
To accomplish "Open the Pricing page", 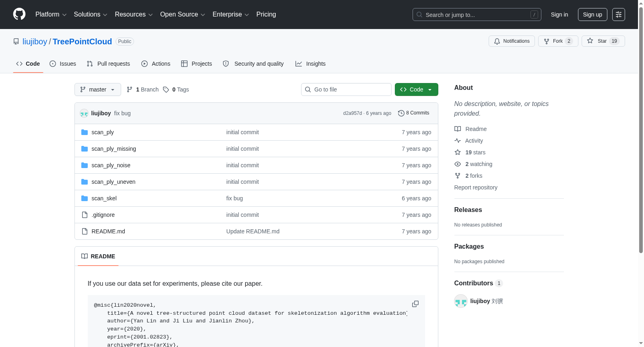I will (266, 15).
